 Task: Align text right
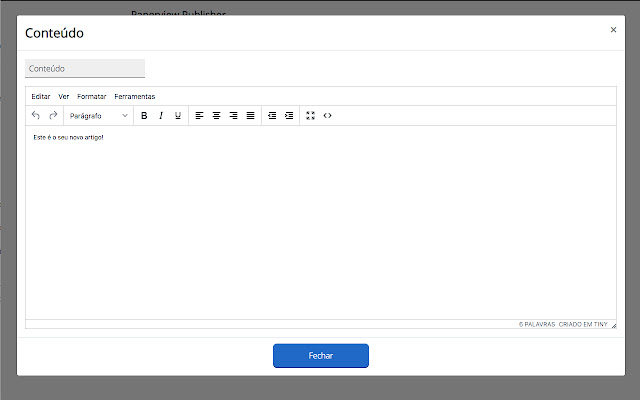pyautogui.click(x=233, y=116)
